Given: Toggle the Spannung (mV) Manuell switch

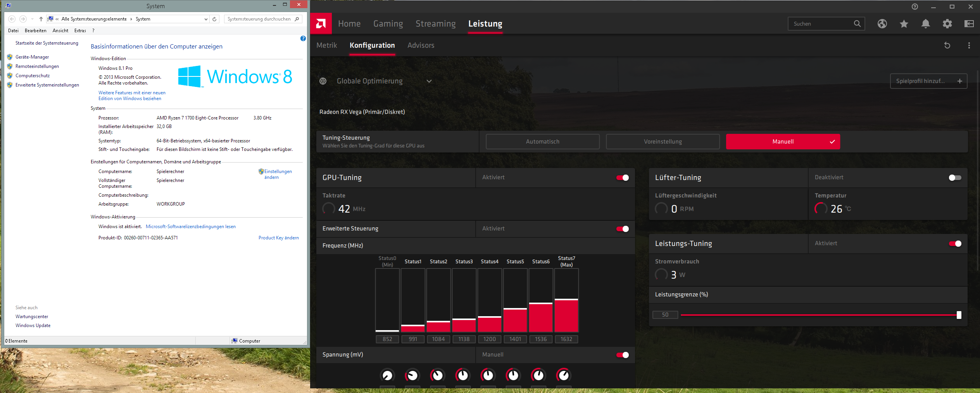Looking at the screenshot, I should [623, 355].
